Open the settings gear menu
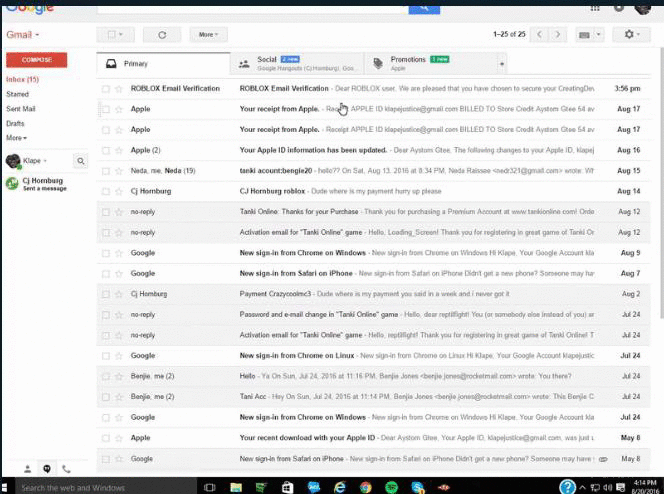The image size is (664, 494). pyautogui.click(x=631, y=34)
